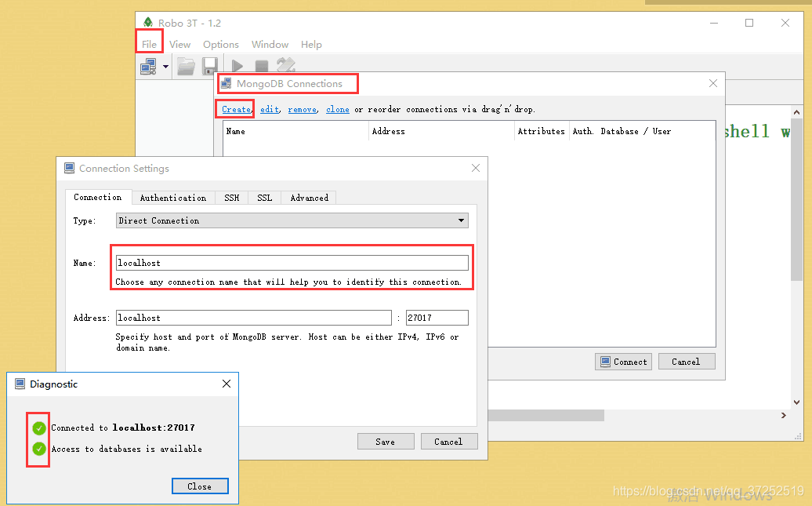Expand the connect icon dropdown arrow
The image size is (812, 506).
point(165,67)
